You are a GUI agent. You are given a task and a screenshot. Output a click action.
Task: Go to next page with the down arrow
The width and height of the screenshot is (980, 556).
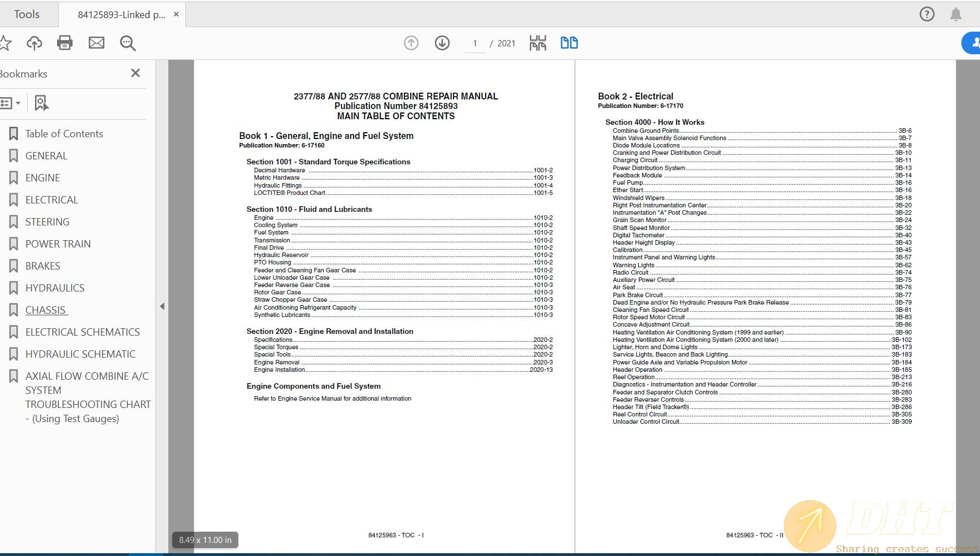point(442,43)
